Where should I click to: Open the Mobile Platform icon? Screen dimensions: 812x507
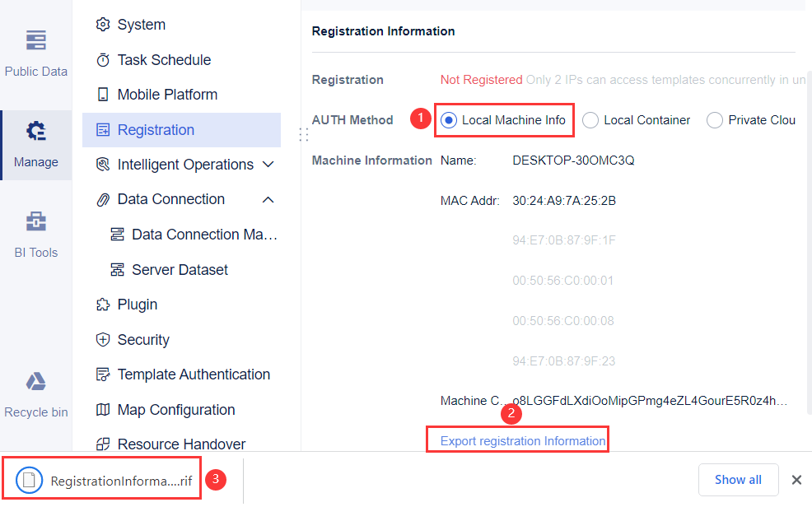tap(103, 94)
